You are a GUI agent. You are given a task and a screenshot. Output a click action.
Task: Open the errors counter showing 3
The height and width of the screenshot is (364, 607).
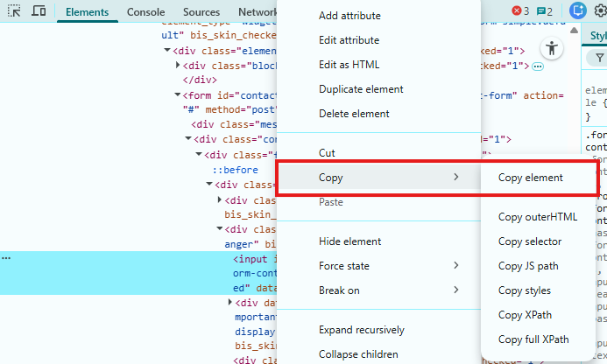[x=520, y=10]
